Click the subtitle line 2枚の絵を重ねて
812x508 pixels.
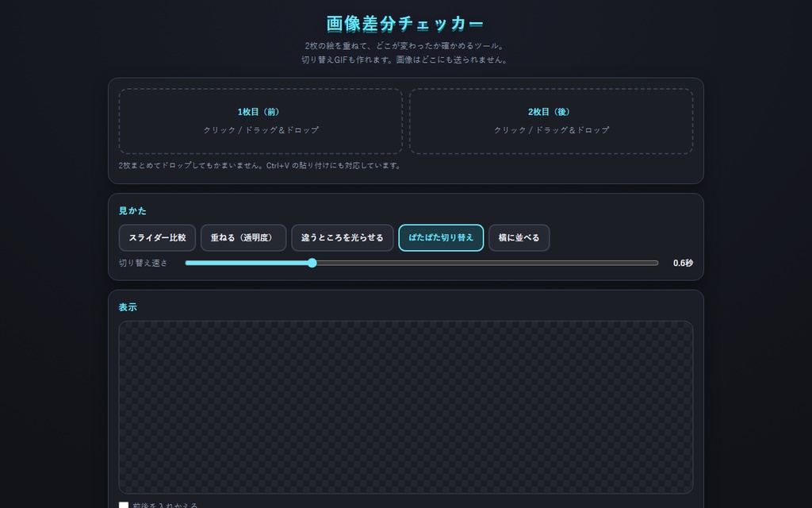click(x=405, y=46)
